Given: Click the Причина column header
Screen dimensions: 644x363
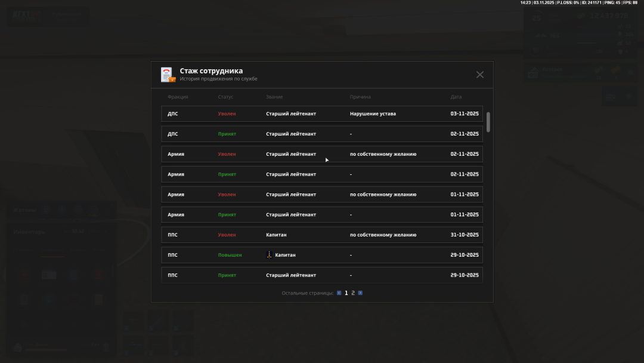Looking at the screenshot, I should [360, 97].
